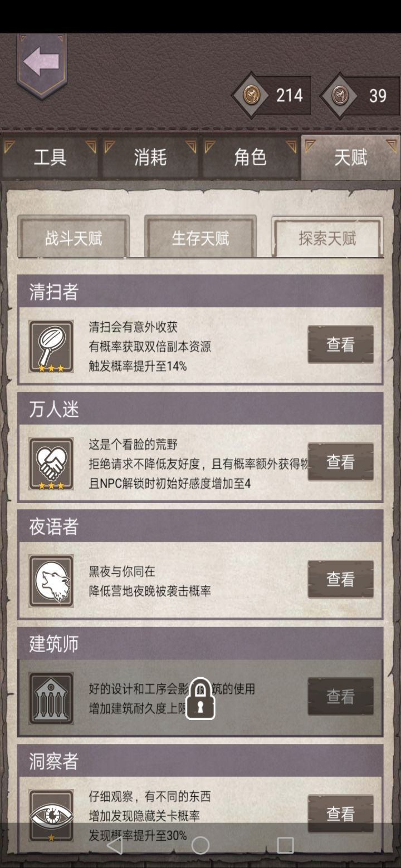
Task: View details of 清扫者 with 查看
Action: [x=340, y=344]
